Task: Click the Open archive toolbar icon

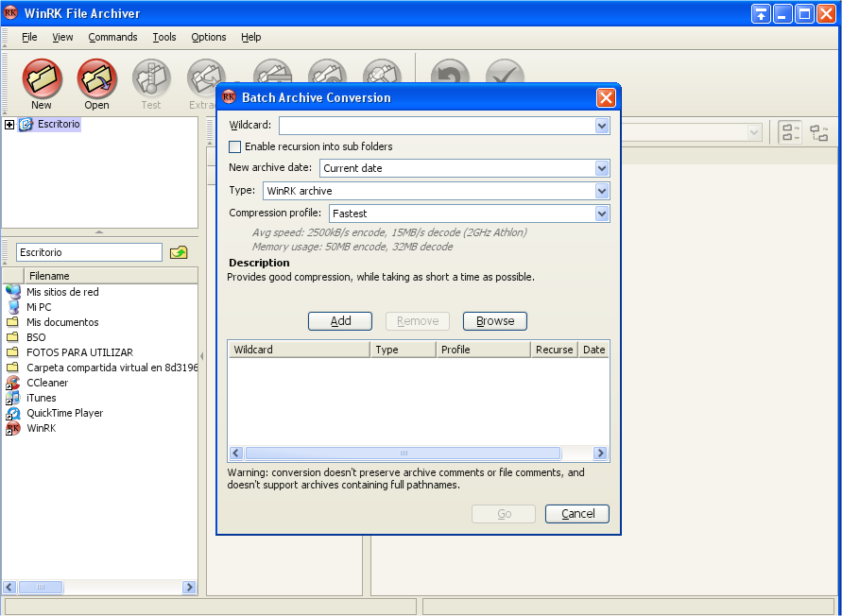Action: [97, 78]
